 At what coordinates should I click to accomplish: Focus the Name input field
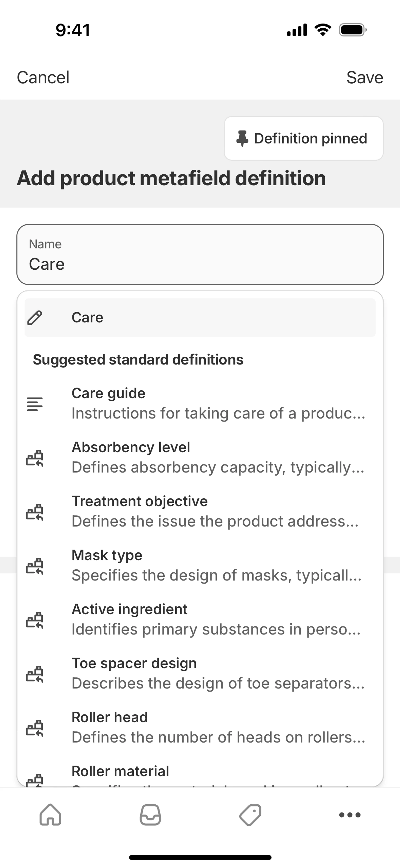point(200,255)
